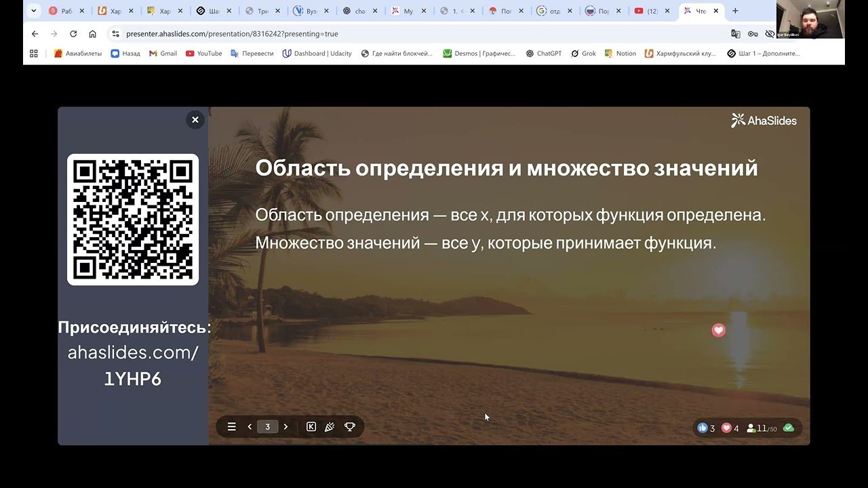The image size is (868, 488).
Task: Switch to the 'отд' Google tab
Action: (x=555, y=11)
